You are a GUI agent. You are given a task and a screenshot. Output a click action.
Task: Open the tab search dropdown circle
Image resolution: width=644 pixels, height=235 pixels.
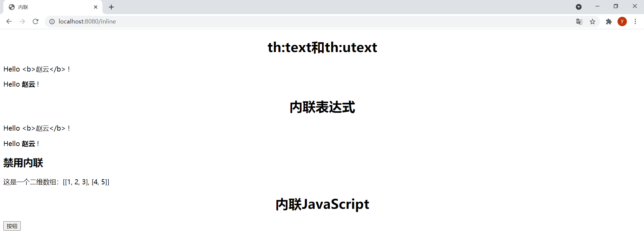tap(579, 7)
